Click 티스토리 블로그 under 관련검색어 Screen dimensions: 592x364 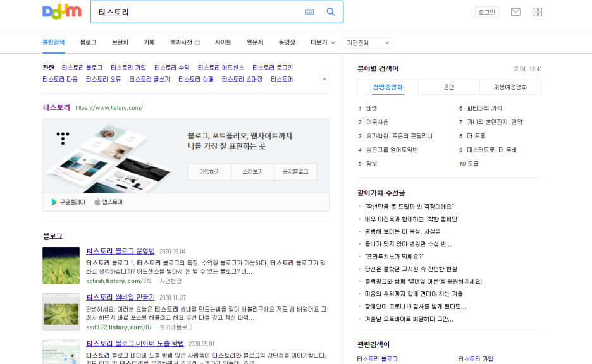[x=377, y=359]
